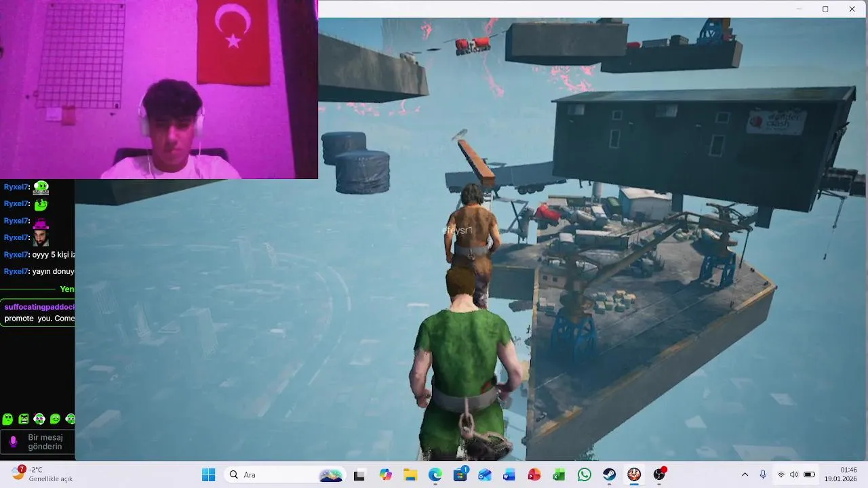Click the volume speaker tray icon

pyautogui.click(x=794, y=474)
